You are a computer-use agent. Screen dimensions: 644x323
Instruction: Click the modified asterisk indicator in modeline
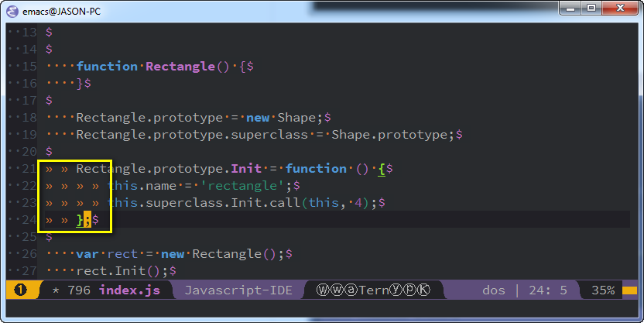[57, 291]
